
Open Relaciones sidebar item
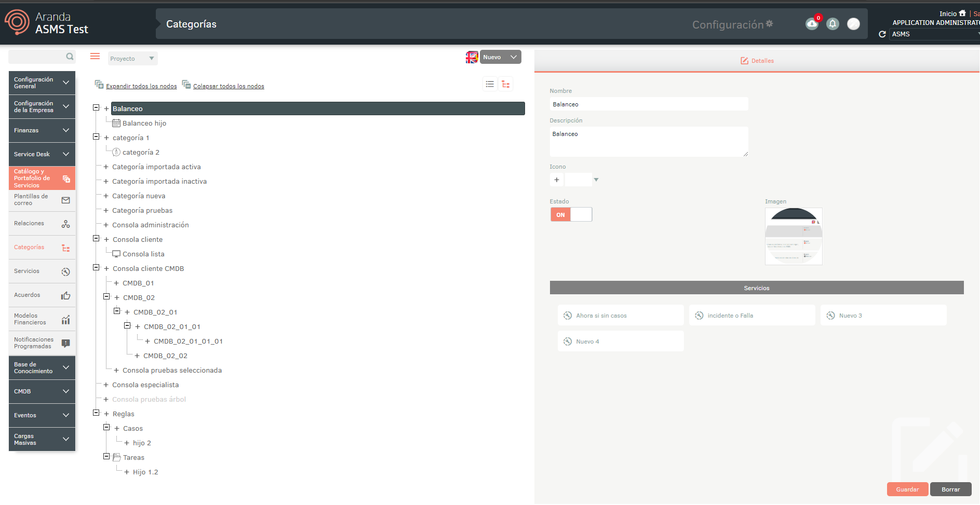[42, 224]
